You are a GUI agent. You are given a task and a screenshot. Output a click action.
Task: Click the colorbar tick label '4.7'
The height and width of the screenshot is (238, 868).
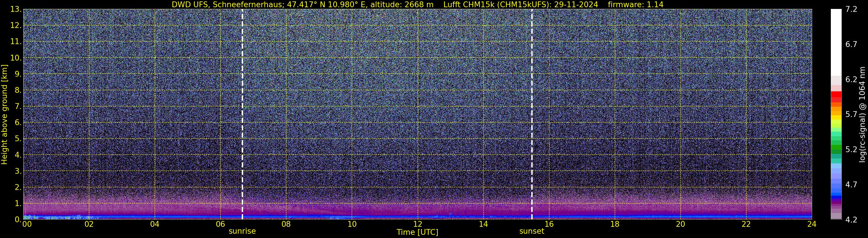pyautogui.click(x=851, y=185)
